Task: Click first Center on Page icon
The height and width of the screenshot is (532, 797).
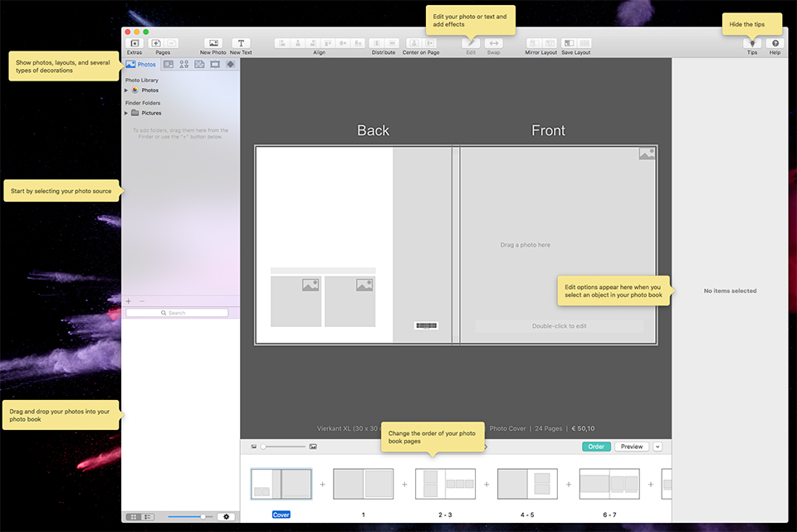Action: pos(414,43)
